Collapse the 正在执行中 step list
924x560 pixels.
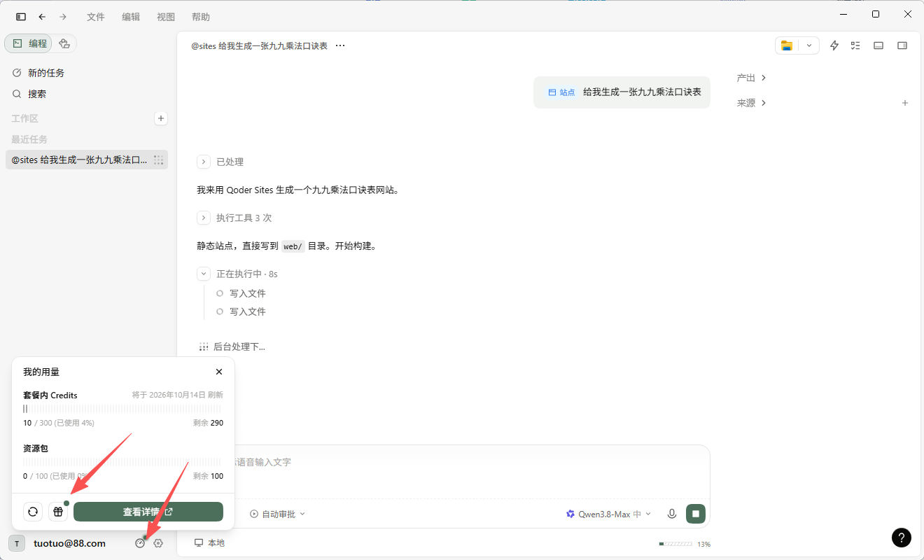(x=204, y=274)
